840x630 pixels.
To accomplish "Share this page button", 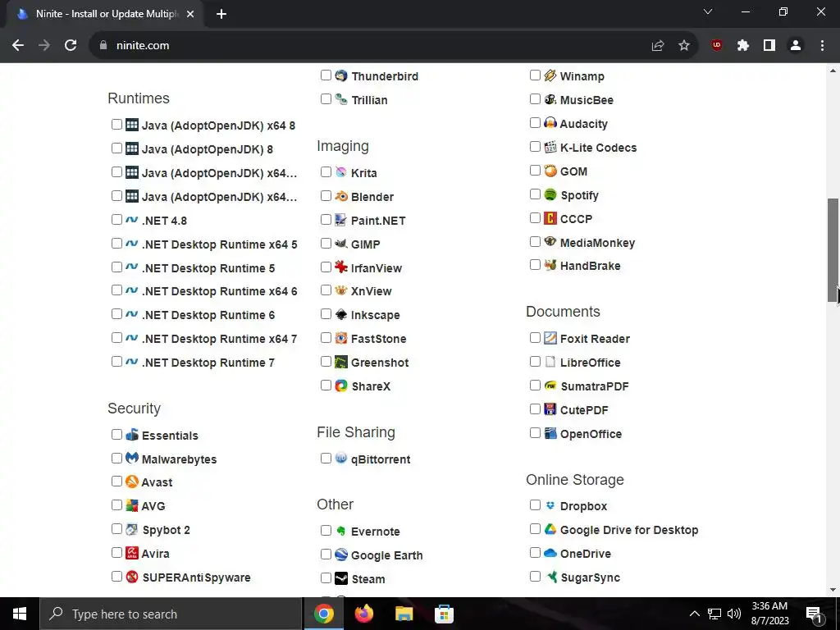I will [658, 46].
